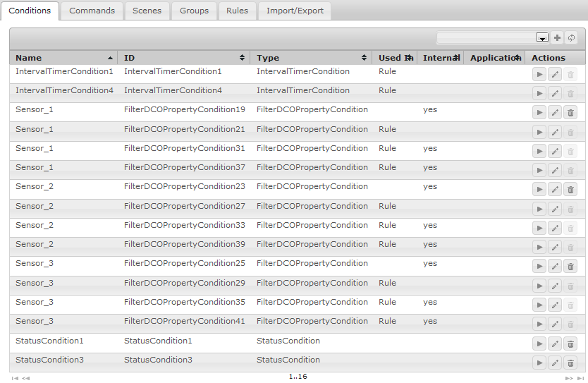Sort the table by the Type column
This screenshot has height=383, width=588.
[x=310, y=58]
